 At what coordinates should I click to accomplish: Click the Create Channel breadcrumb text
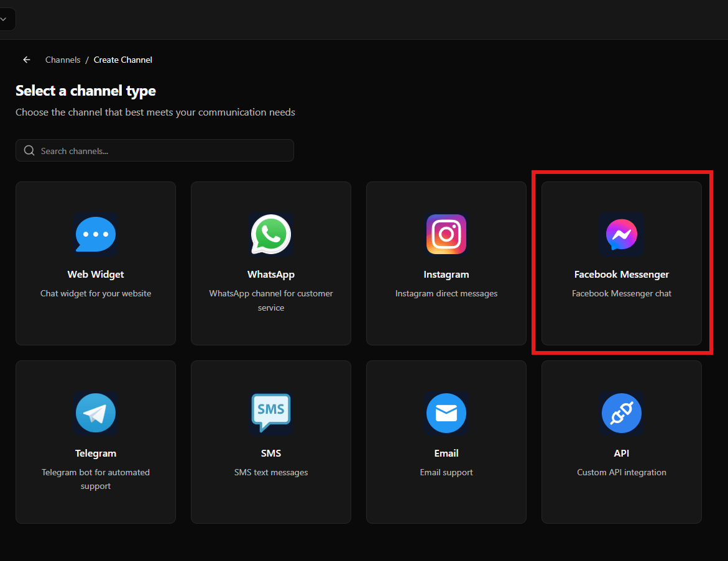tap(123, 60)
